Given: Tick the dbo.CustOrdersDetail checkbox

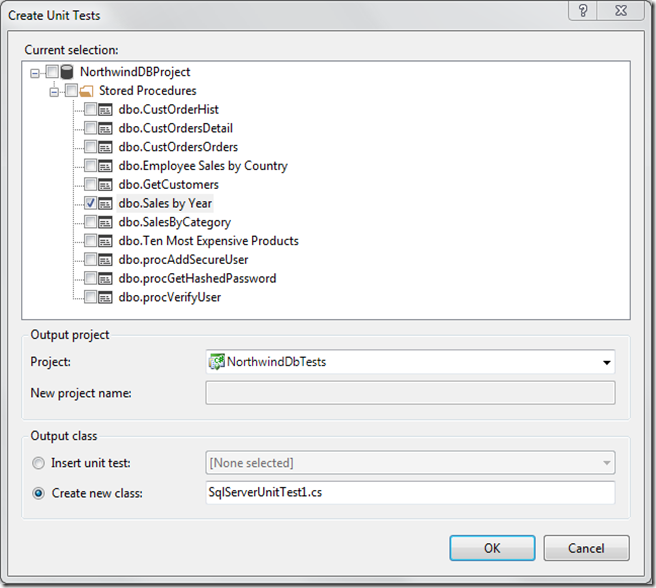Looking at the screenshot, I should coord(91,128).
